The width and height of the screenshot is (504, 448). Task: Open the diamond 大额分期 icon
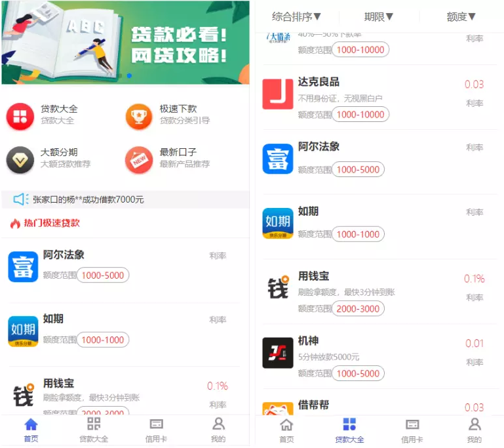tap(20, 160)
